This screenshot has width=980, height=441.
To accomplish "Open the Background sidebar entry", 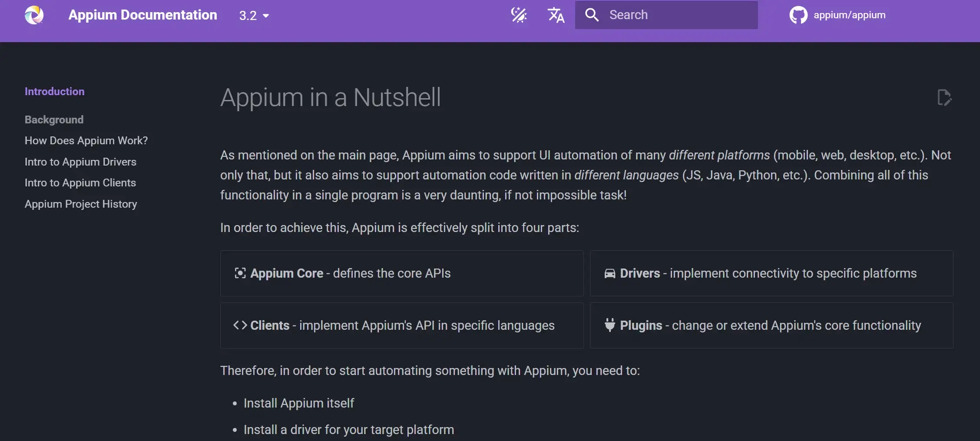I will tap(54, 119).
